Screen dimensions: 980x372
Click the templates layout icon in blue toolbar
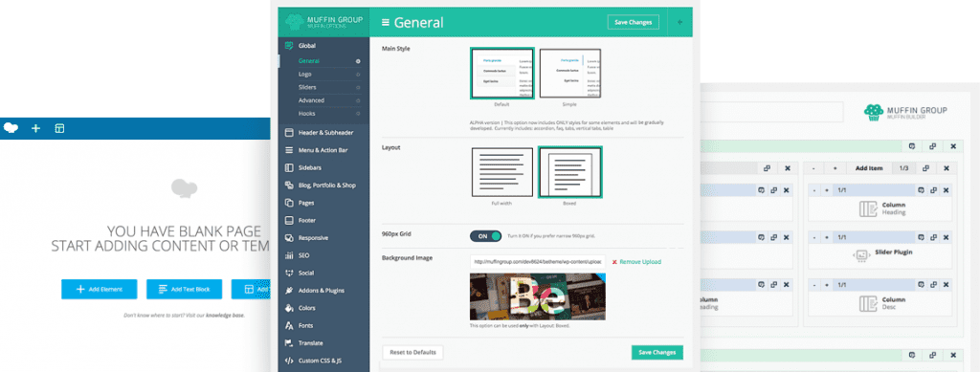pos(59,128)
